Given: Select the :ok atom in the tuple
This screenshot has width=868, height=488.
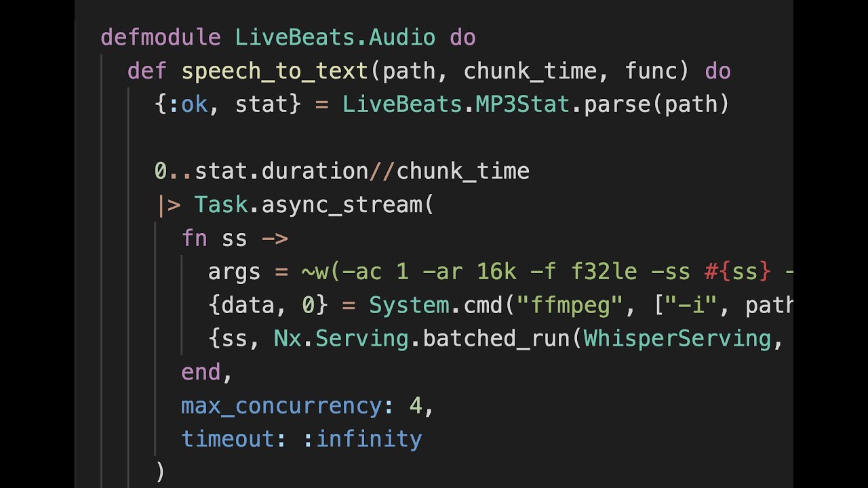Looking at the screenshot, I should (x=192, y=104).
